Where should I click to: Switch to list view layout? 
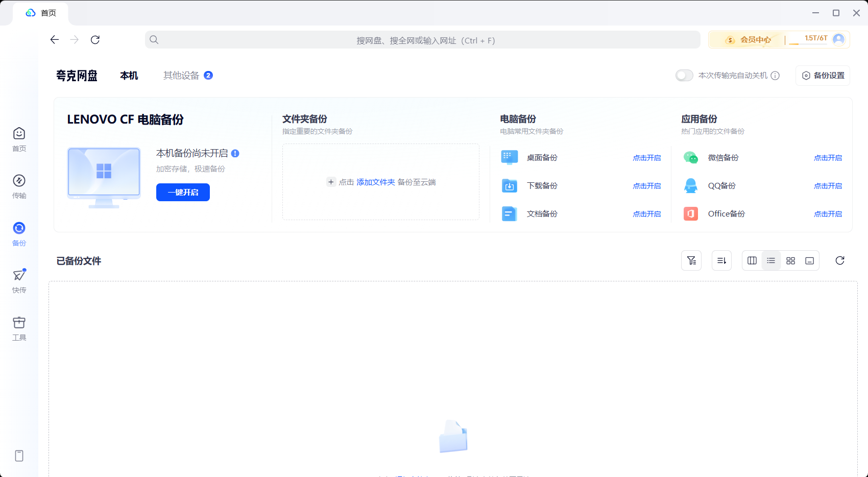pyautogui.click(x=771, y=260)
